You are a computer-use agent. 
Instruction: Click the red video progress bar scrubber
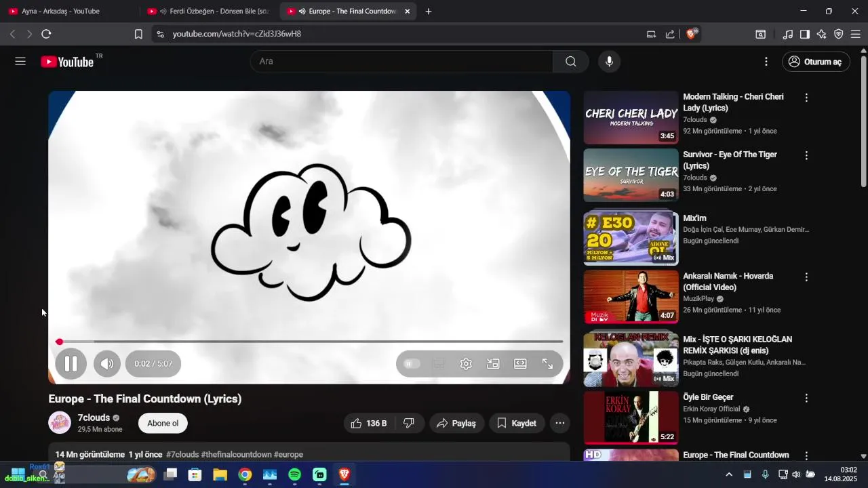[60, 342]
